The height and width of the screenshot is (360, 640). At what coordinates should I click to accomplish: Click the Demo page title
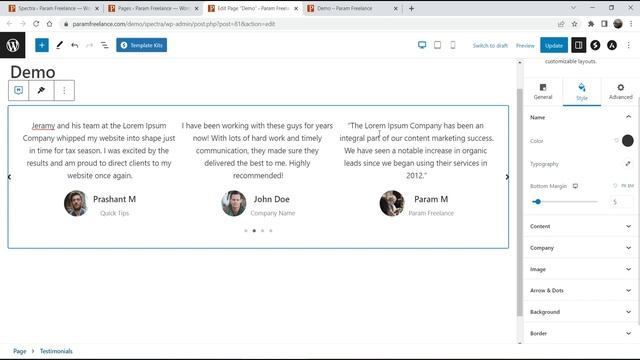coord(33,72)
